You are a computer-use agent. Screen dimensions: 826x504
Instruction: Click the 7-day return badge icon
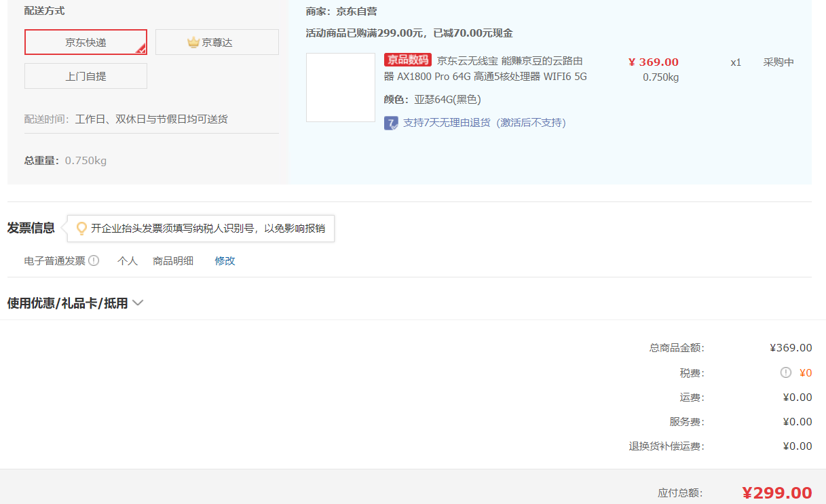pos(390,123)
